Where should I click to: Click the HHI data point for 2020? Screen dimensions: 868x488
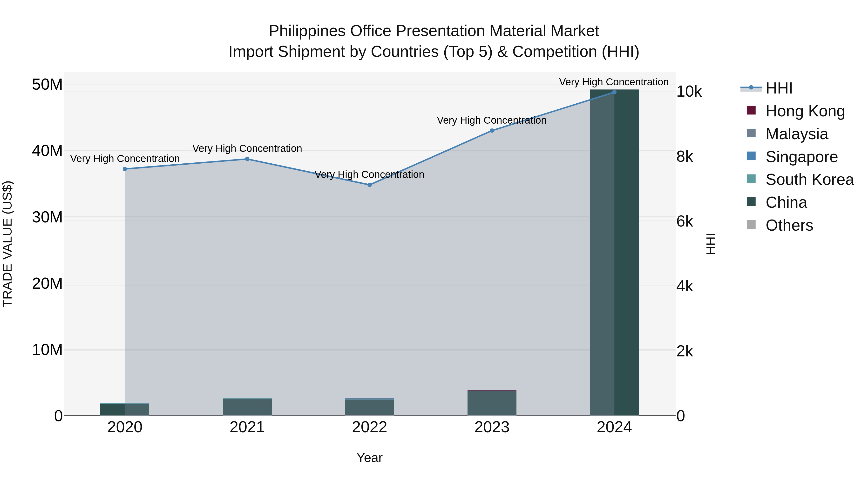[125, 169]
